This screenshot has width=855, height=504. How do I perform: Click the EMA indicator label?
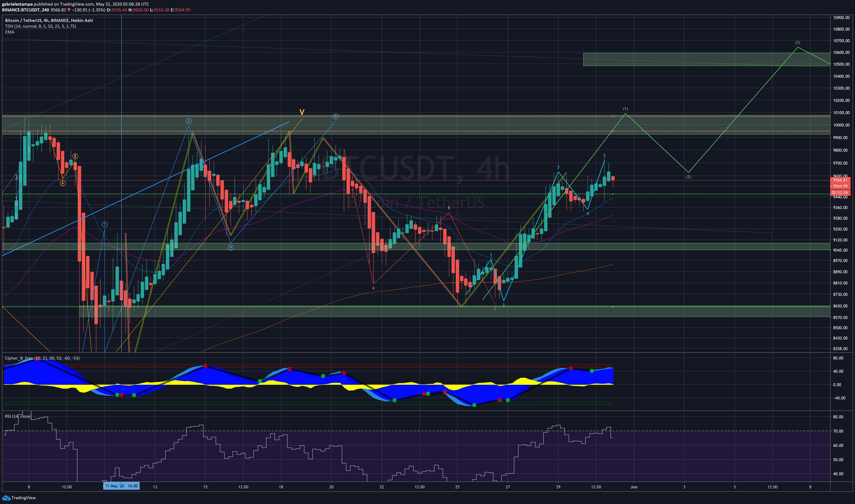pyautogui.click(x=10, y=32)
